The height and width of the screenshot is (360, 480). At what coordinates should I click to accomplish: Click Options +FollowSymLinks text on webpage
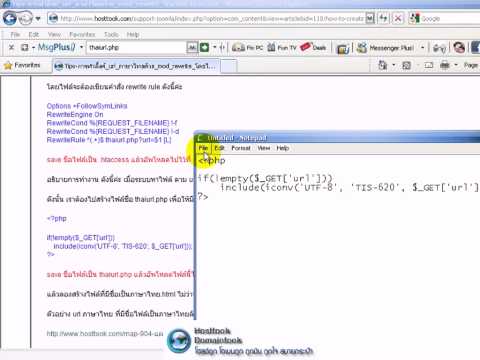[87, 106]
